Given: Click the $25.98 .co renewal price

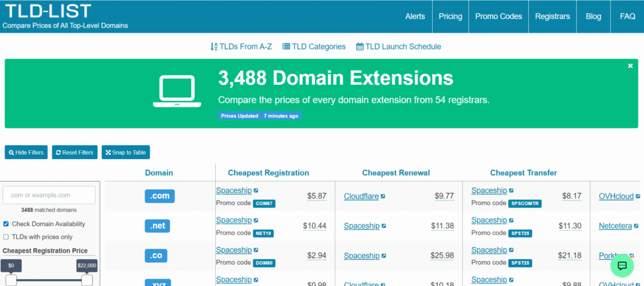Looking at the screenshot, I should [x=442, y=256].
